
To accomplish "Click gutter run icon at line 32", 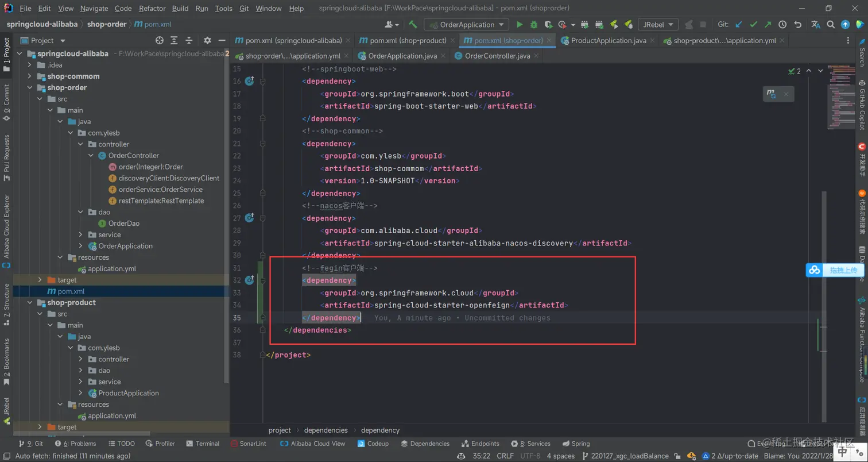I will click(x=249, y=280).
